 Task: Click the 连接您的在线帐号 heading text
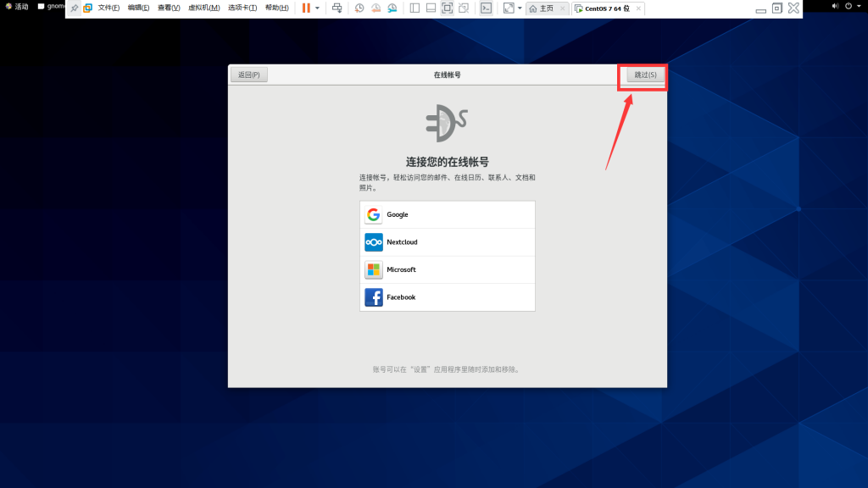click(x=448, y=162)
